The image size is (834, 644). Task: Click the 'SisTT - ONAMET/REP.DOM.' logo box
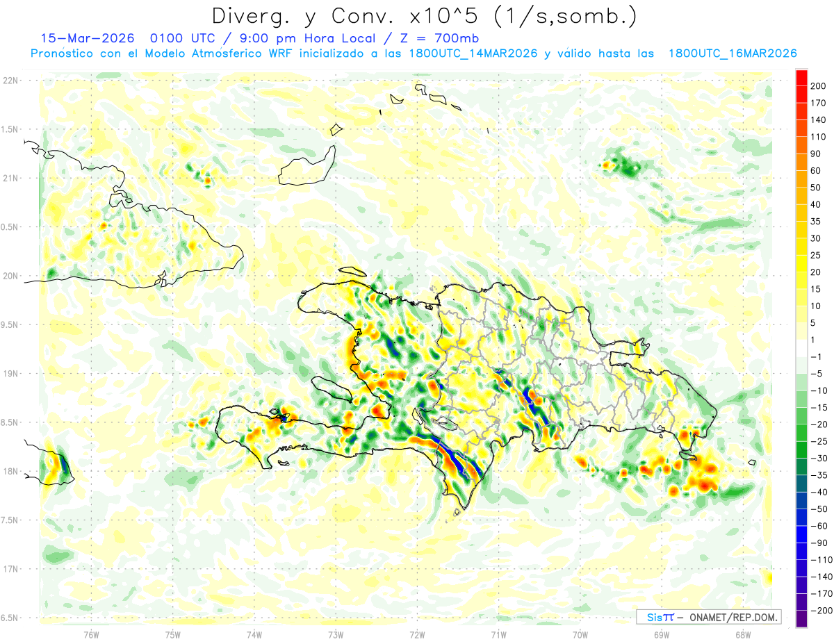(x=708, y=617)
